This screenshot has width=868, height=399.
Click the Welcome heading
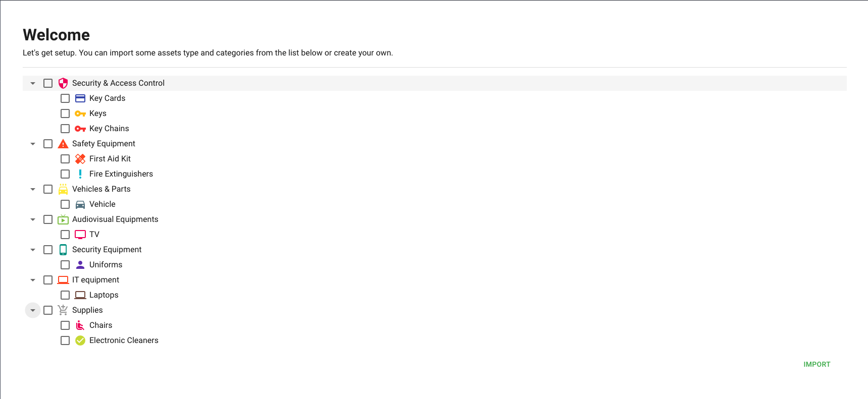[x=56, y=35]
